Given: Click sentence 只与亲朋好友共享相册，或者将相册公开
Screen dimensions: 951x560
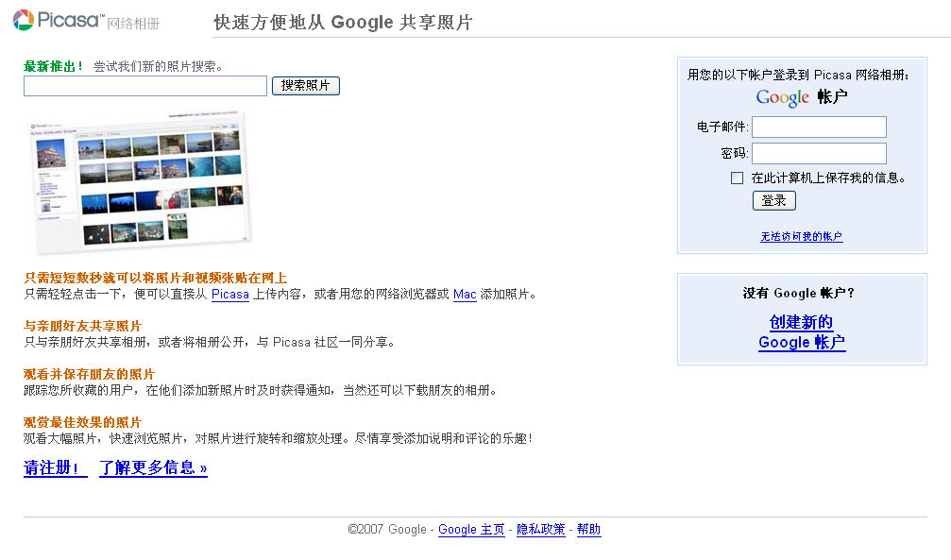Looking at the screenshot, I should [136, 342].
